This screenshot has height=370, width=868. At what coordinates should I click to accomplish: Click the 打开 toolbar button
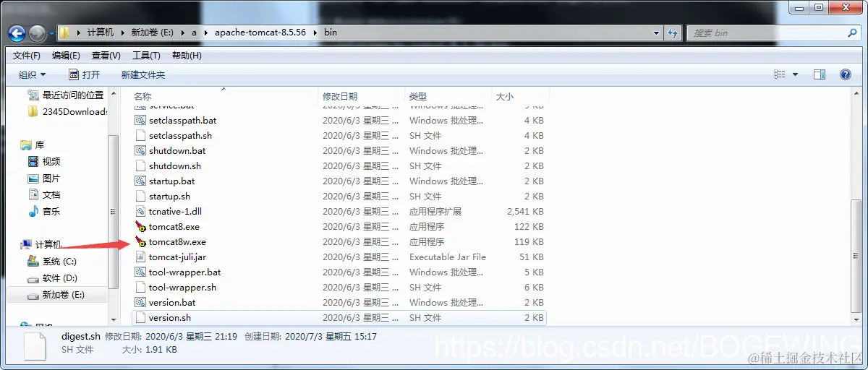pos(85,75)
